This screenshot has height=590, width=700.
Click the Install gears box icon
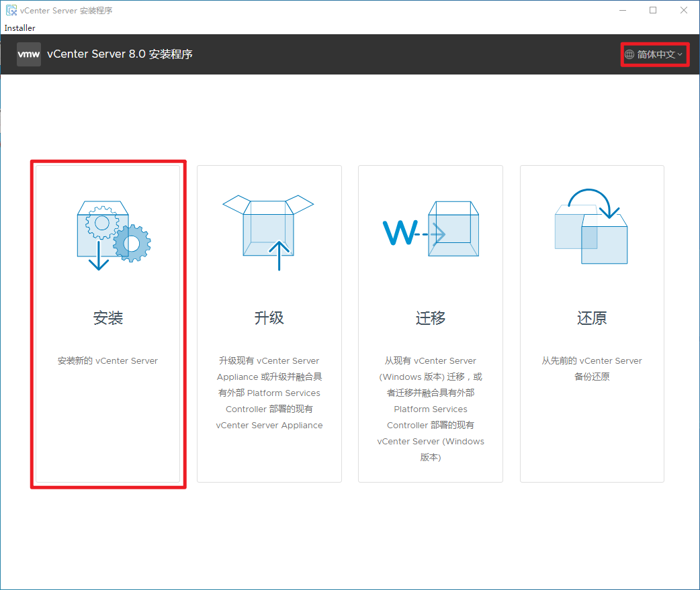[x=112, y=234]
